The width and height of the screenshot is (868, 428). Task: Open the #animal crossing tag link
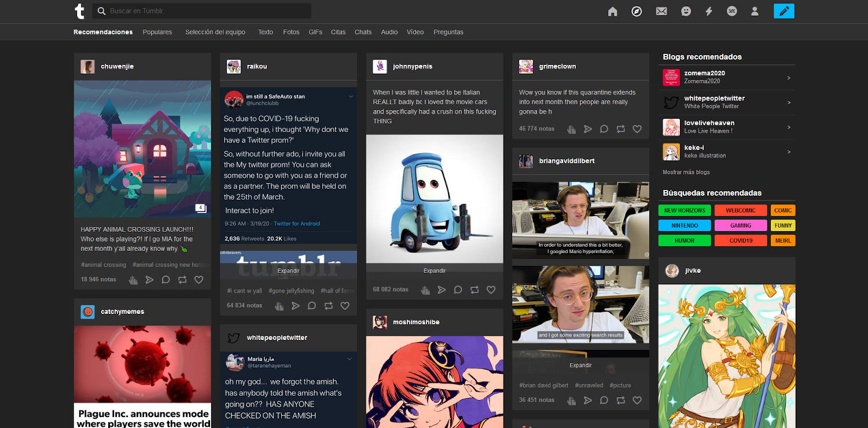(104, 265)
